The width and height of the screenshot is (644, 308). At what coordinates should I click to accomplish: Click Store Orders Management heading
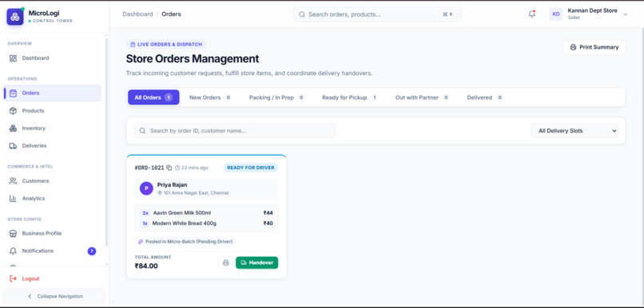[193, 58]
